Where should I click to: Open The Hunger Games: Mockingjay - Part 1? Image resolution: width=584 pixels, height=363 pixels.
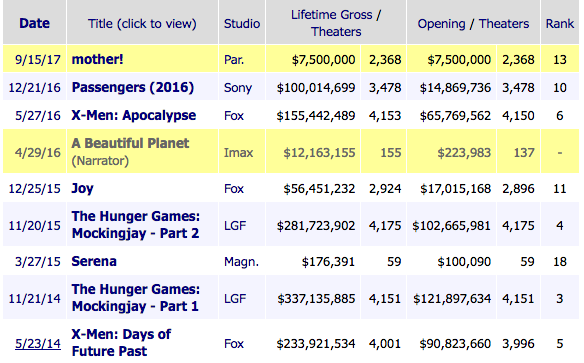tap(136, 298)
